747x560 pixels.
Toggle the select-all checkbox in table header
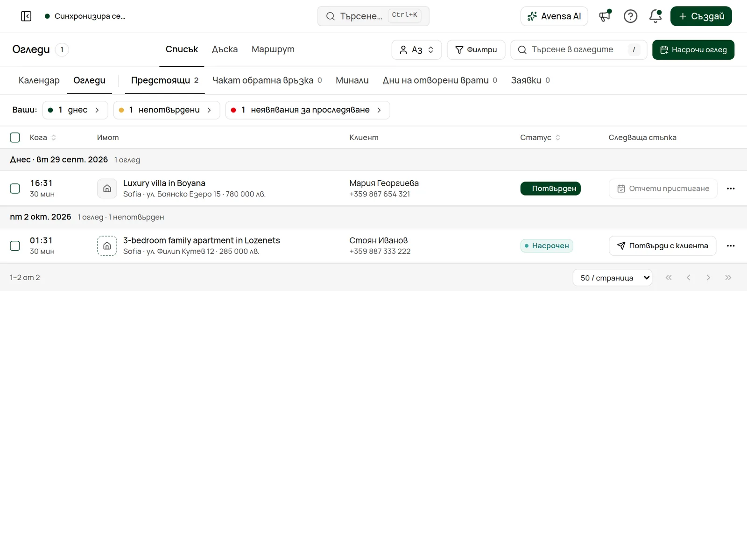point(15,138)
